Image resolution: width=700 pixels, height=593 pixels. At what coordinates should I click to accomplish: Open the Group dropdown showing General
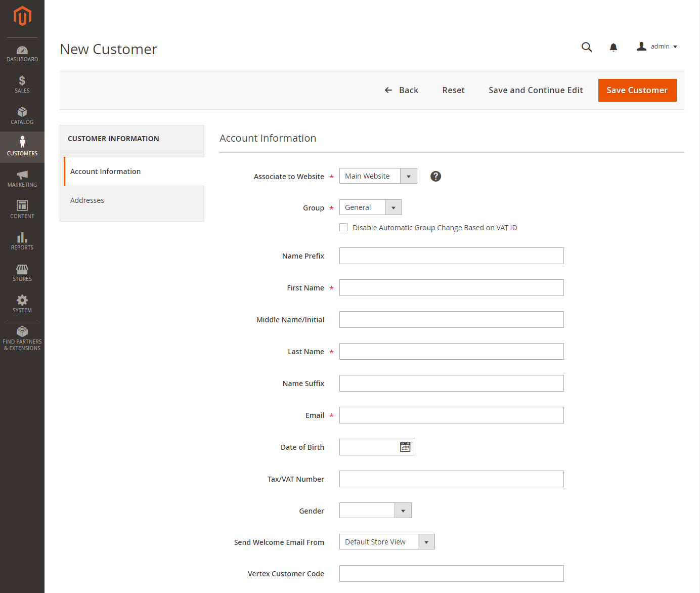pos(371,207)
